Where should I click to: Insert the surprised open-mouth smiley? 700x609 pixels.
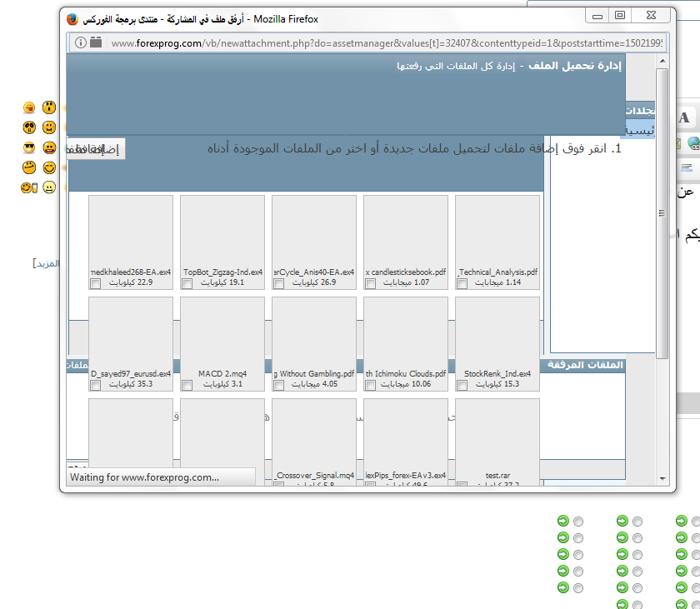pos(49,107)
